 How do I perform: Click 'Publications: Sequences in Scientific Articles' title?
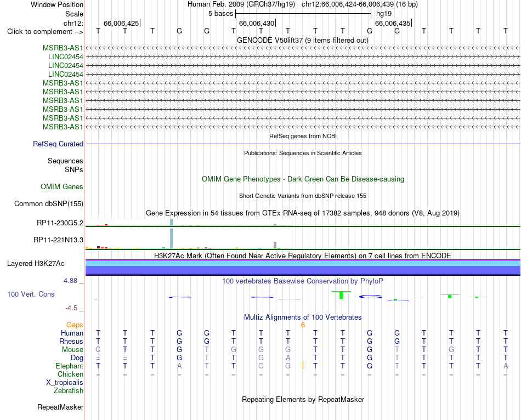[303, 153]
